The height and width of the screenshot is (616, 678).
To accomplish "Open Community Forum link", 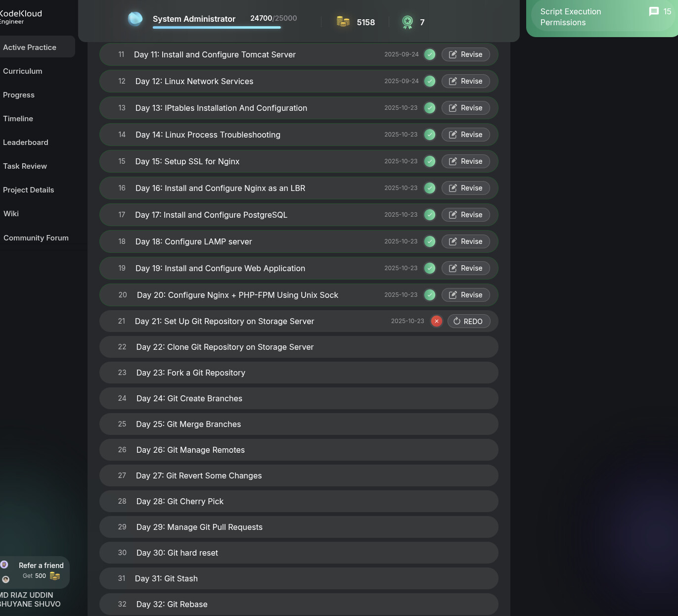I will pyautogui.click(x=36, y=238).
